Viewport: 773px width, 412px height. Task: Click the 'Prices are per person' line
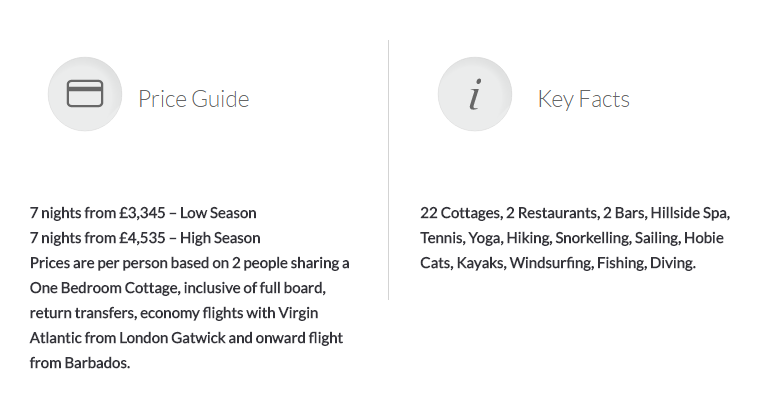pos(190,263)
